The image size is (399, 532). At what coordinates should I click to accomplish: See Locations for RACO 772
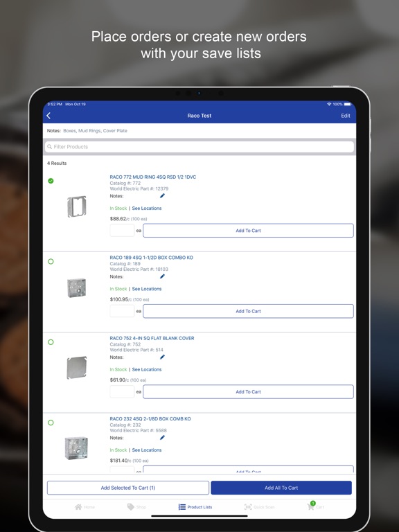[x=147, y=209]
